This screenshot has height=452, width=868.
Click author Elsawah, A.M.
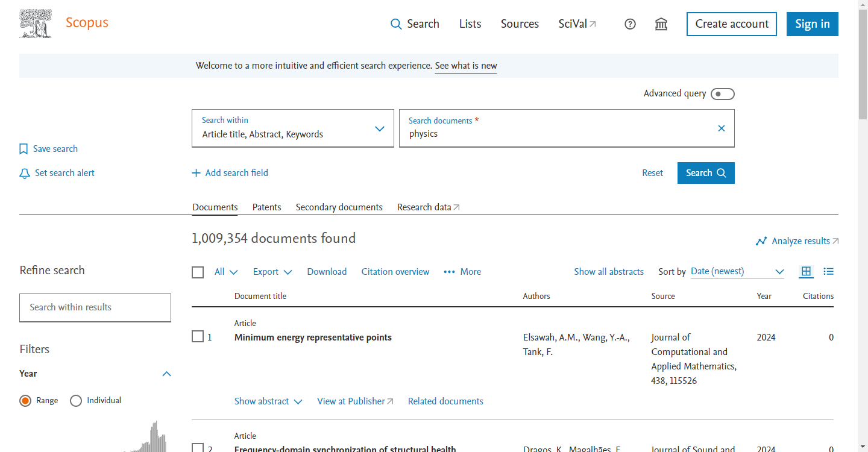[550, 337]
